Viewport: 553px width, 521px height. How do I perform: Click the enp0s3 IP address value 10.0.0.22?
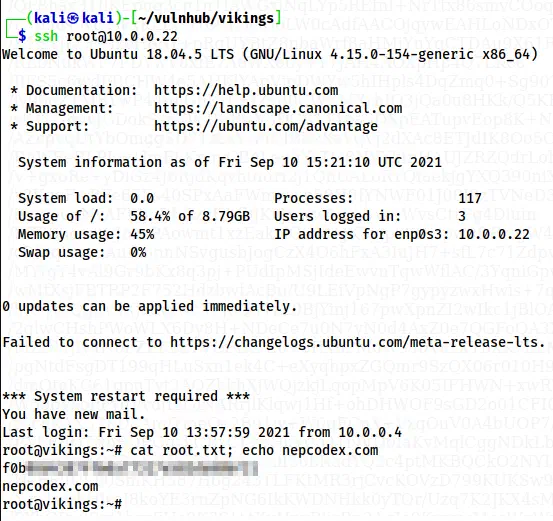(494, 235)
